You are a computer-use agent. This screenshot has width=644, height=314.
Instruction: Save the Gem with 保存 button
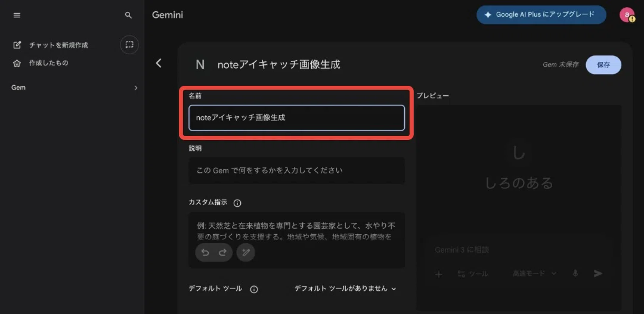point(603,65)
